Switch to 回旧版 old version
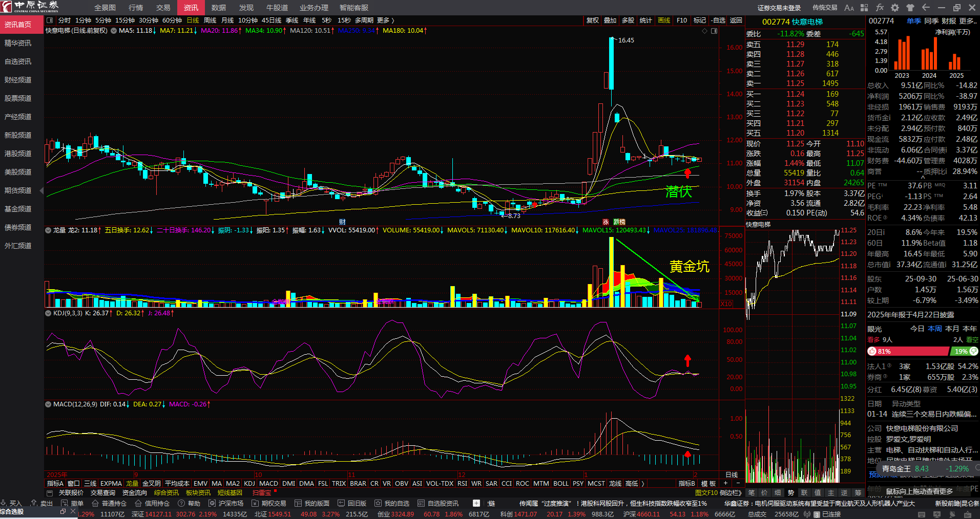 click(352, 504)
